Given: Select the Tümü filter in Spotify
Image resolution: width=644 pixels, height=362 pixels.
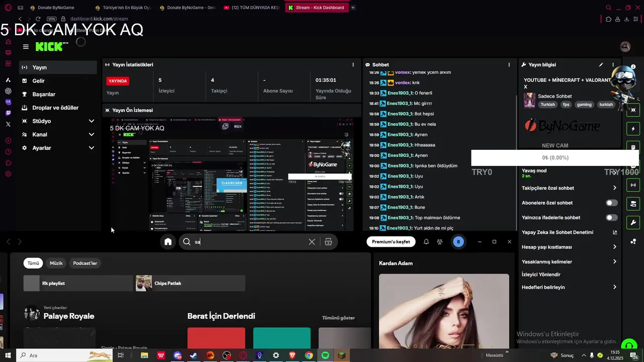Looking at the screenshot, I should [33, 263].
